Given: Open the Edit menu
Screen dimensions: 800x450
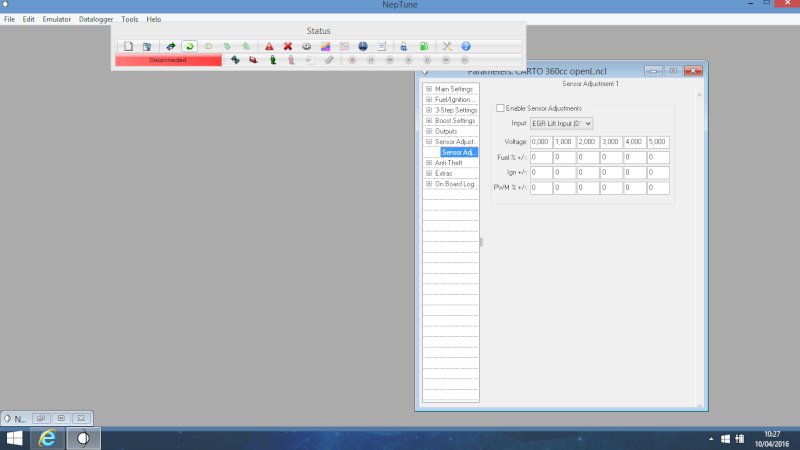Looking at the screenshot, I should click(29, 19).
